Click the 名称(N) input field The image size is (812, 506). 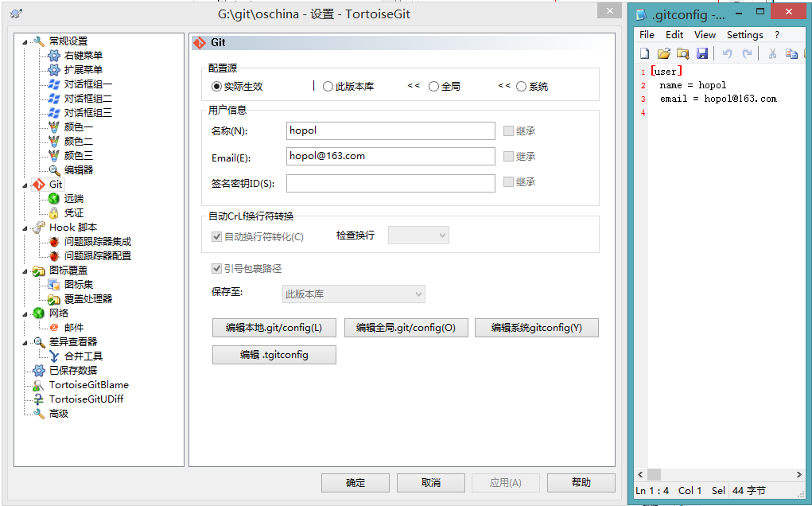point(390,130)
